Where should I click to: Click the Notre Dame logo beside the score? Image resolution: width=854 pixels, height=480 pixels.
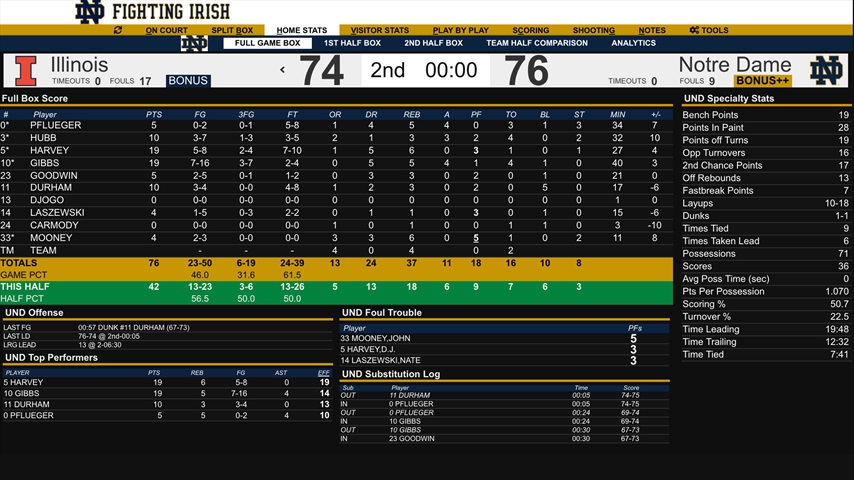[x=826, y=70]
